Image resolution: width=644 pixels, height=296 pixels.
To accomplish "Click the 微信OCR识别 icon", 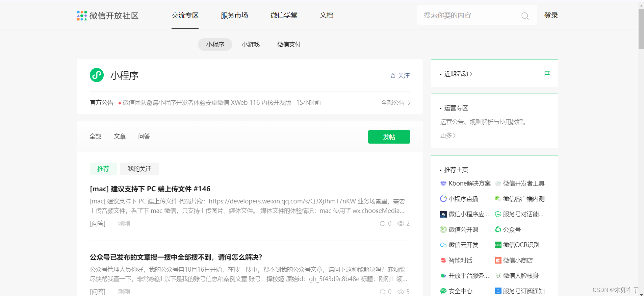I will click(x=498, y=245).
